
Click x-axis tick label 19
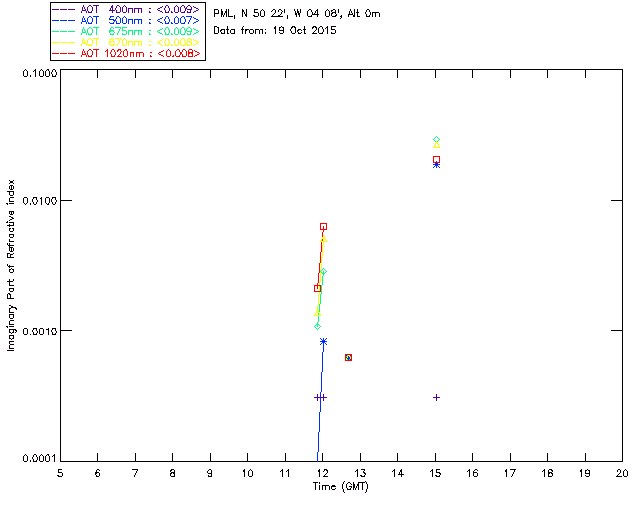[585, 473]
